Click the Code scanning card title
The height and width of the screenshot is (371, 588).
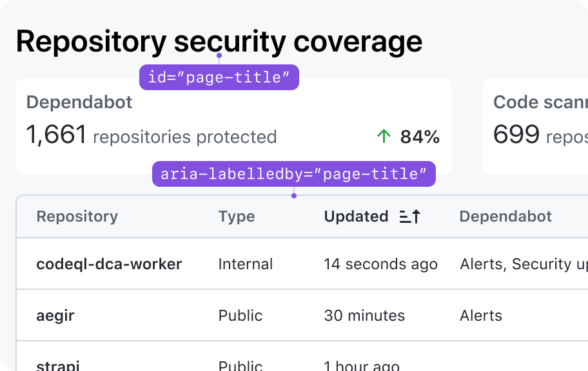540,102
